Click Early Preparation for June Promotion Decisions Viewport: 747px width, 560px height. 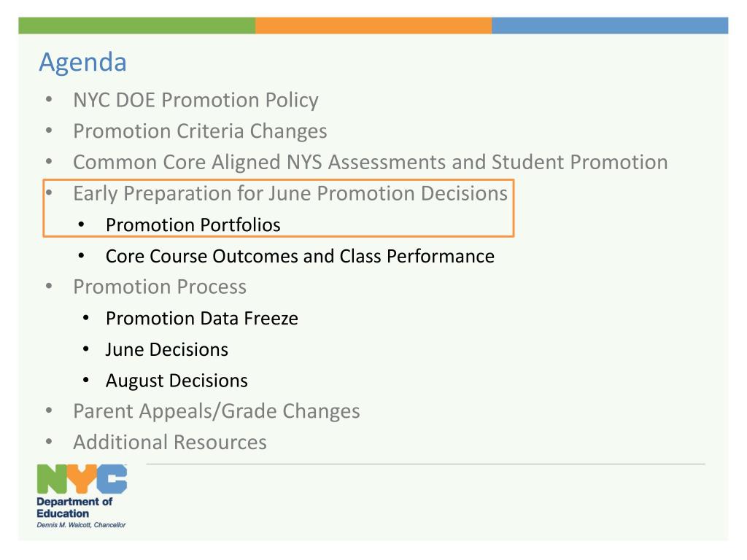[290, 193]
